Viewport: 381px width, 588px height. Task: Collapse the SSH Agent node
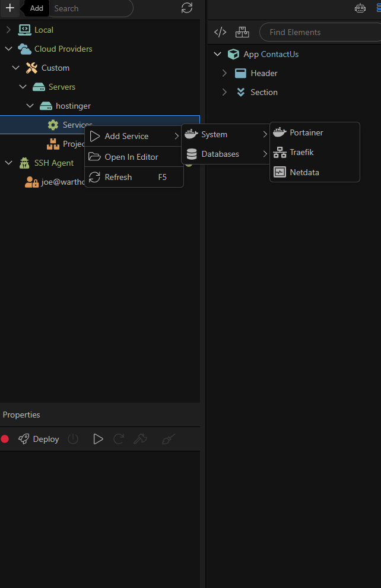9,163
